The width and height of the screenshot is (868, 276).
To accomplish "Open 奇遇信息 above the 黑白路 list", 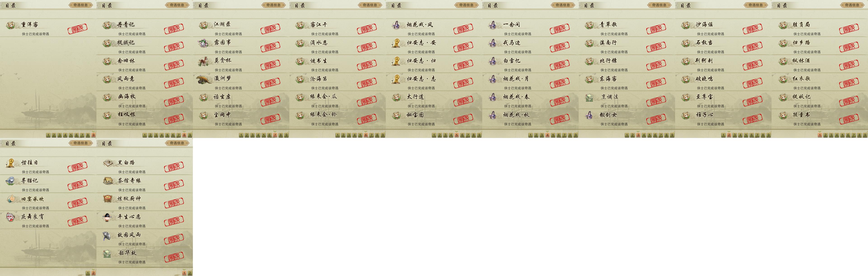I will (177, 143).
